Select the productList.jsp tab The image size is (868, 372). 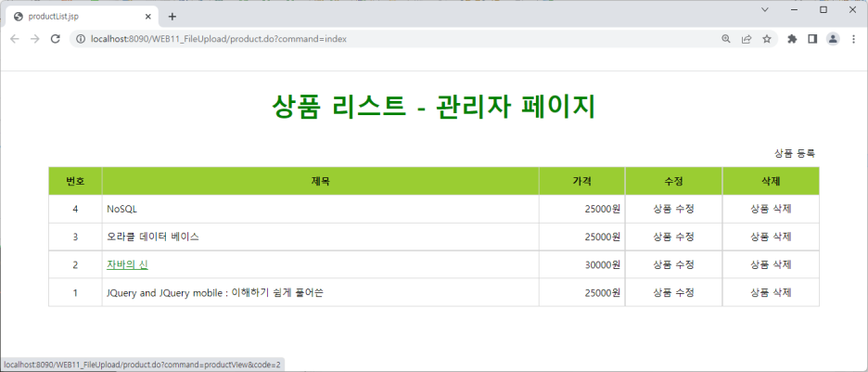coord(81,17)
